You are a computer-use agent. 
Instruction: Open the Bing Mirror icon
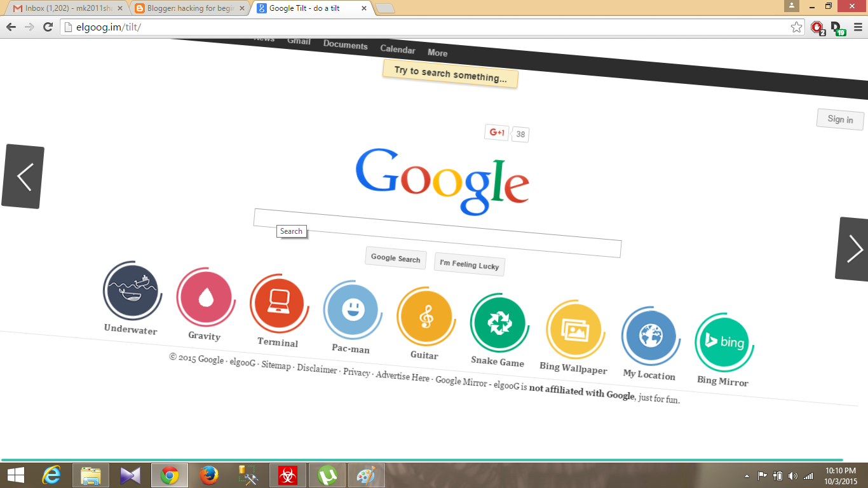coord(724,342)
